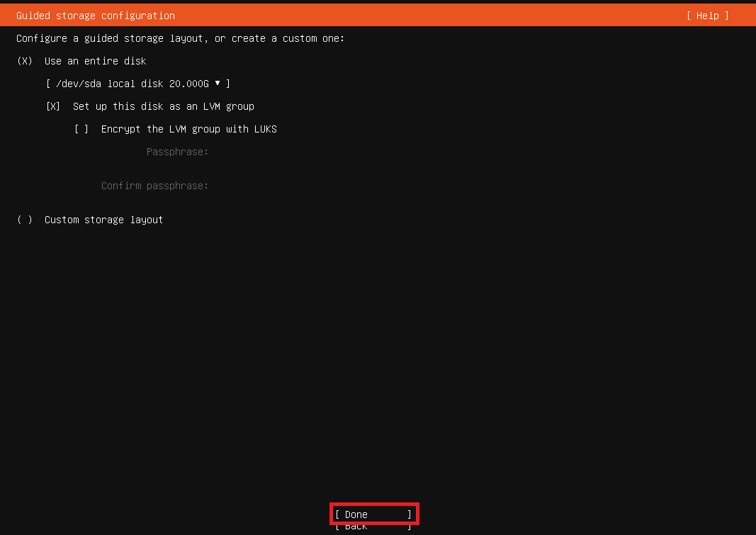The image size is (756, 535).
Task: Click the Passphrase: label
Action: coord(177,152)
